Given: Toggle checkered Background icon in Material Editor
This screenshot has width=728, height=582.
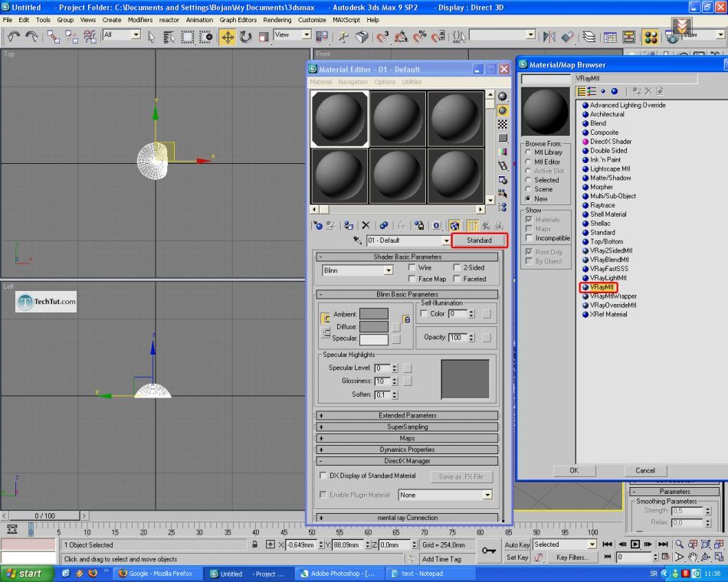Looking at the screenshot, I should pos(503,124).
